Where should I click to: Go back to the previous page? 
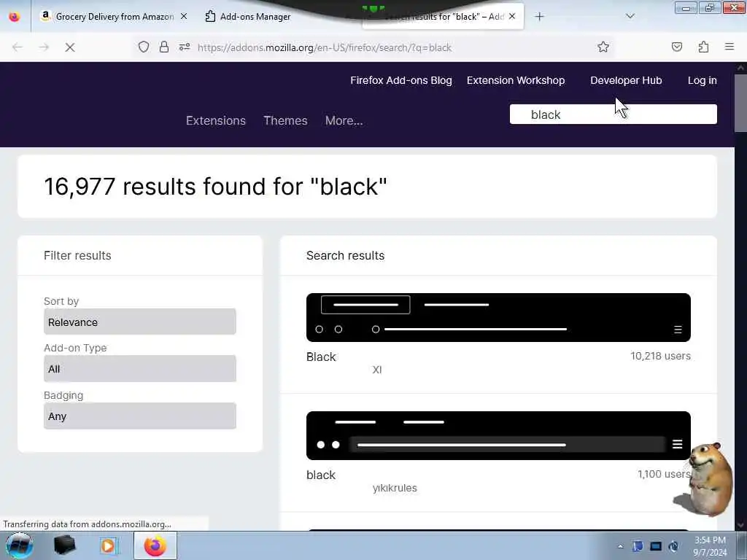(x=18, y=47)
